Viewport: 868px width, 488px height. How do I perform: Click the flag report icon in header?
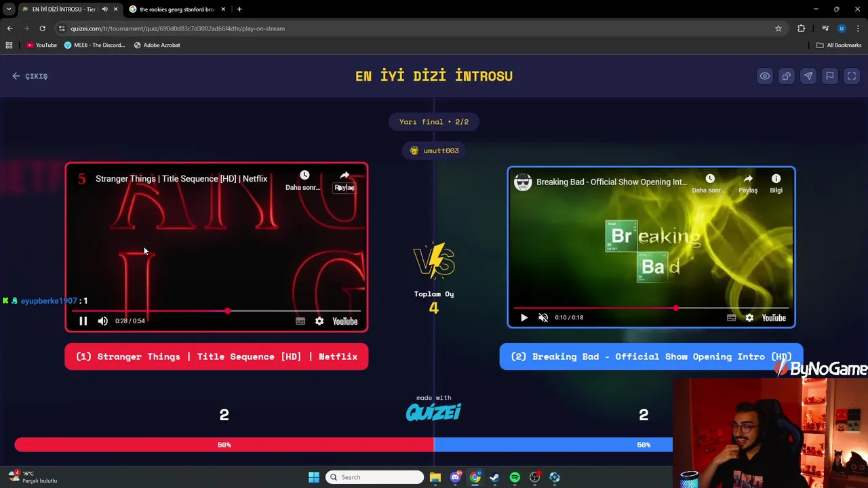tap(830, 76)
